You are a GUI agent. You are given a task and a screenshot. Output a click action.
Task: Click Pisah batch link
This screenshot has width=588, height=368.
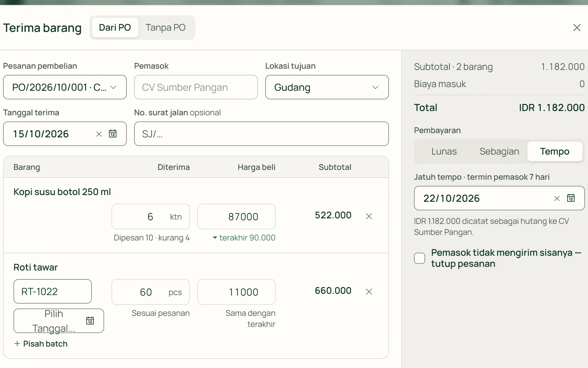pos(41,344)
